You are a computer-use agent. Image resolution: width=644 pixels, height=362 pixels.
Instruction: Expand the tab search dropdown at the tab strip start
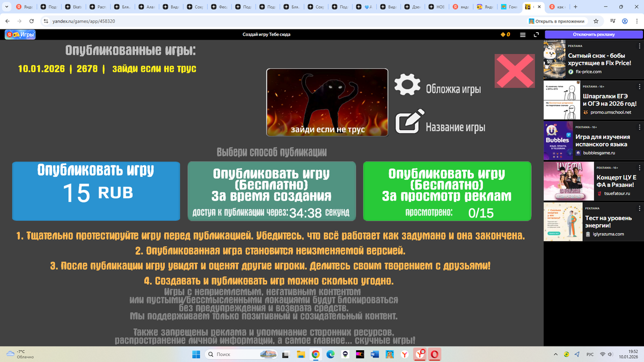(x=6, y=7)
